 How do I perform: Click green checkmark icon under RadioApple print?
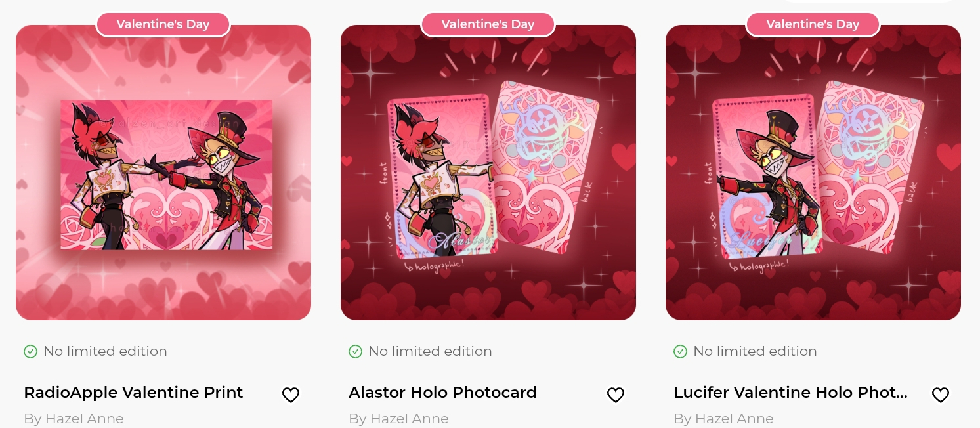pos(30,352)
